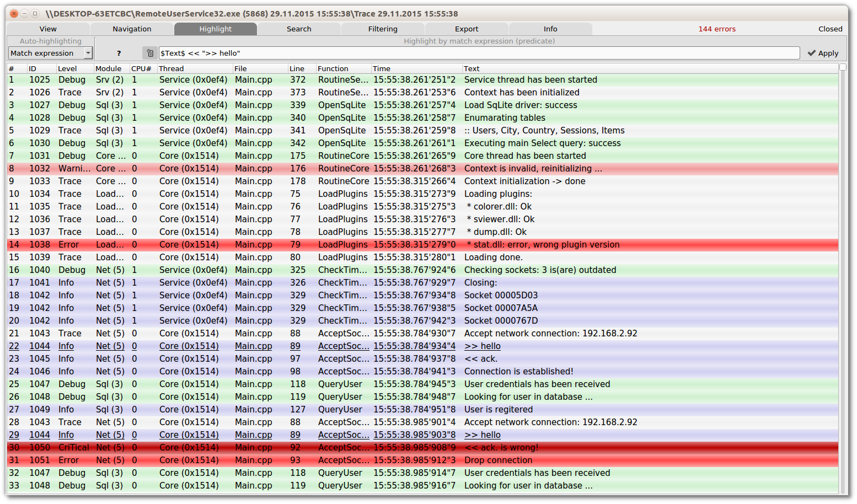Click the Level column header
The height and width of the screenshot is (504, 857).
click(67, 68)
